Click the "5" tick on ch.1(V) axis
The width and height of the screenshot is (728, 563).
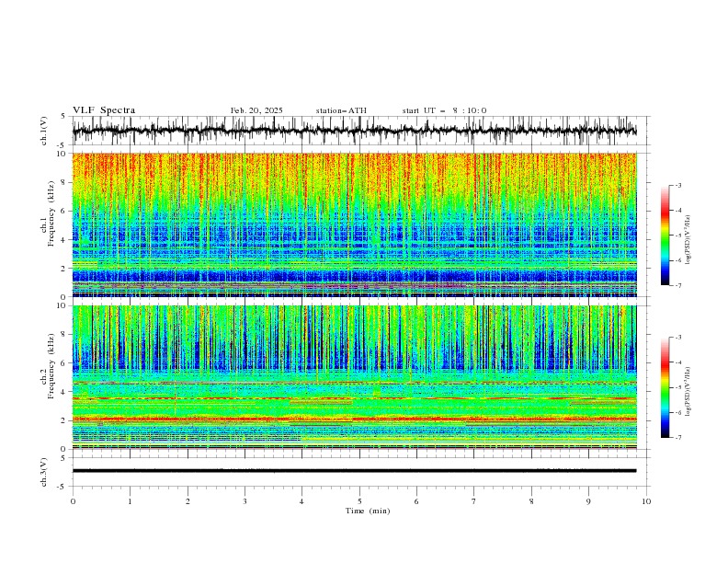click(x=64, y=117)
